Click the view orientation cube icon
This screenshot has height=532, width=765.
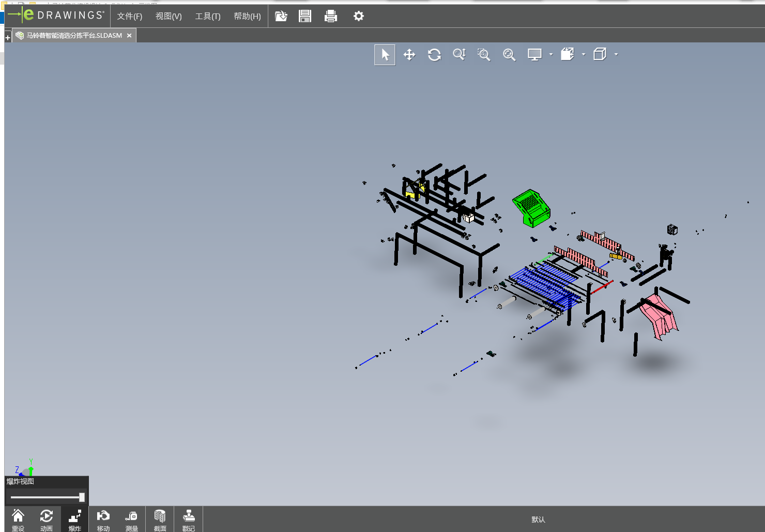pos(567,54)
